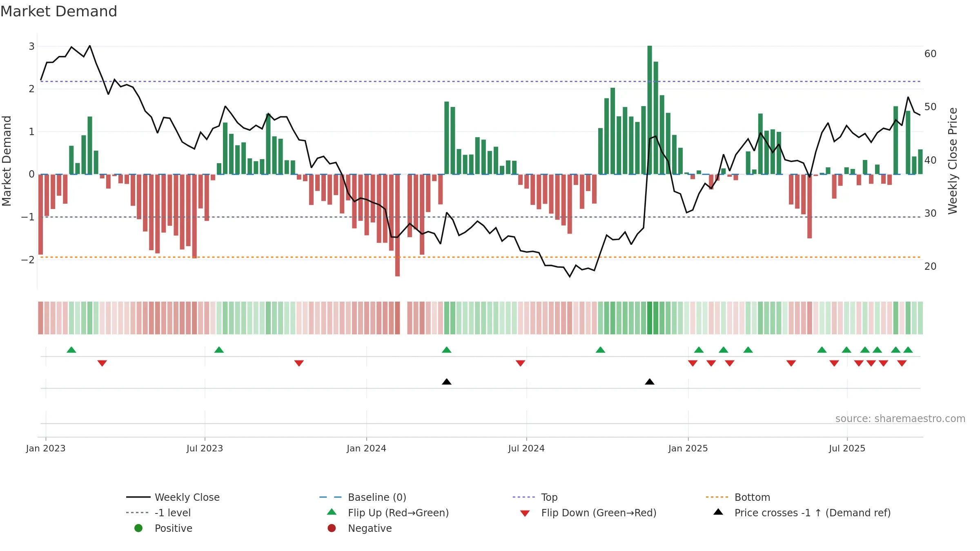Toggle the 'Flip Down (Green→Red)' legend label

[599, 513]
